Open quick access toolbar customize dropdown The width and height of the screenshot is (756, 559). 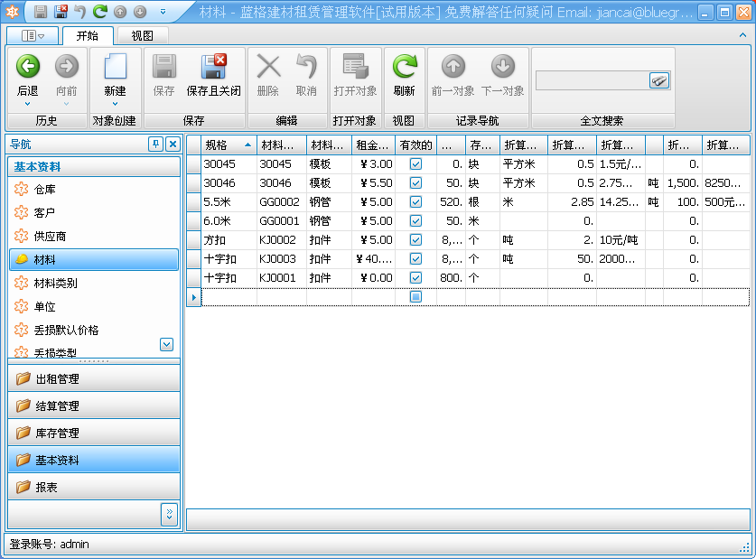163,12
